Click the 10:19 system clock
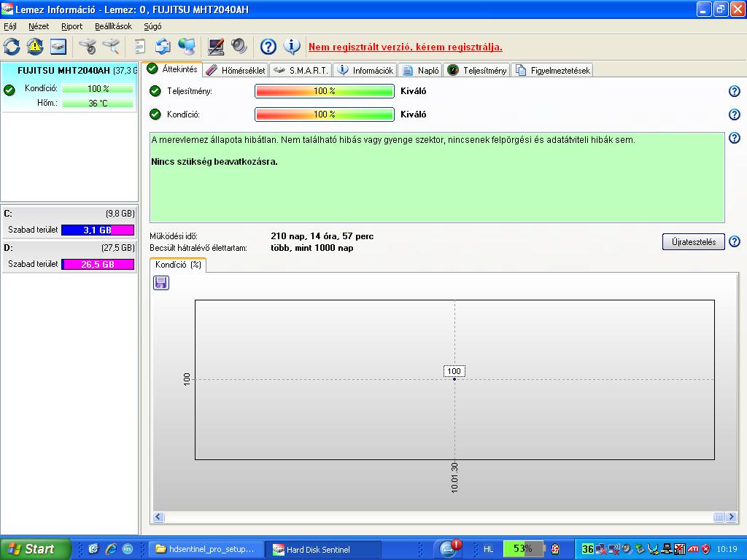The height and width of the screenshot is (560, 747). (x=727, y=549)
